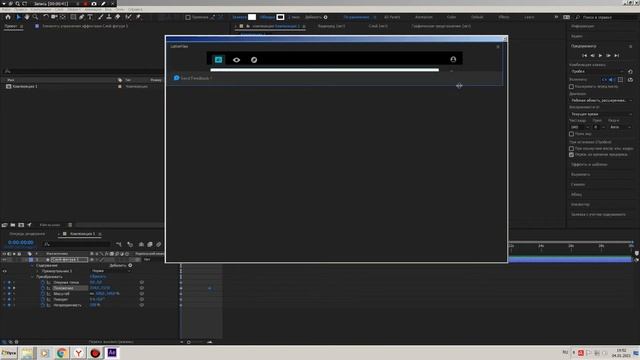
Task: Open the Home screen from the toolbar
Action: point(8,17)
